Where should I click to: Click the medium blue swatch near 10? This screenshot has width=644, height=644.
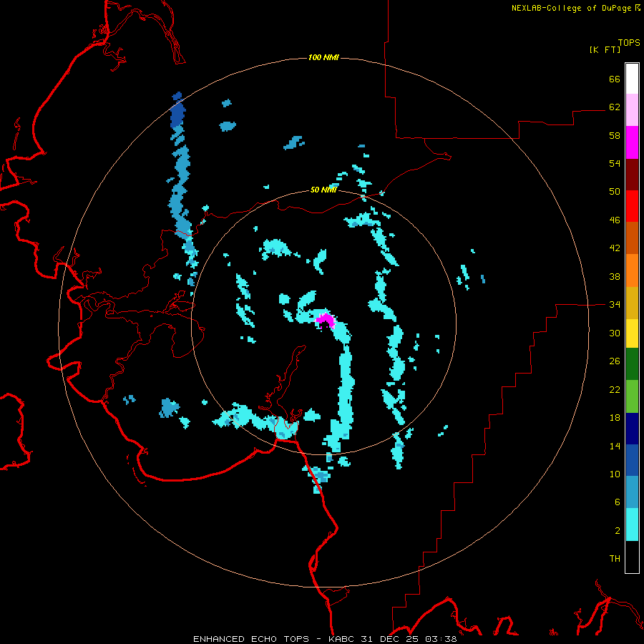632,460
